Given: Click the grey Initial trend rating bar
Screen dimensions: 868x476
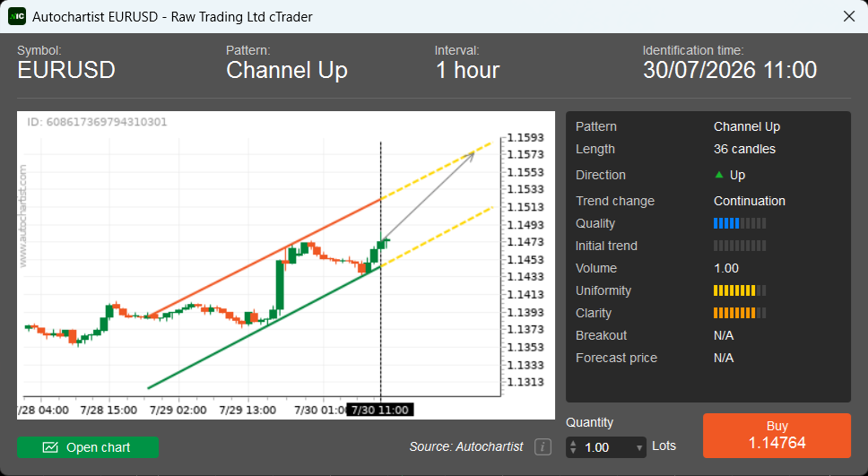Looking at the screenshot, I should (x=740, y=246).
